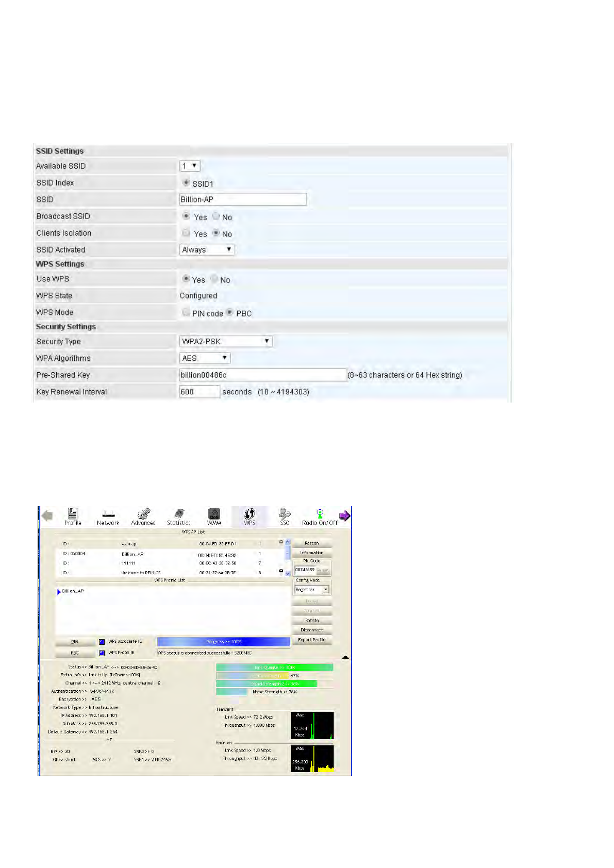Open the WMM QoS icon

(214, 516)
